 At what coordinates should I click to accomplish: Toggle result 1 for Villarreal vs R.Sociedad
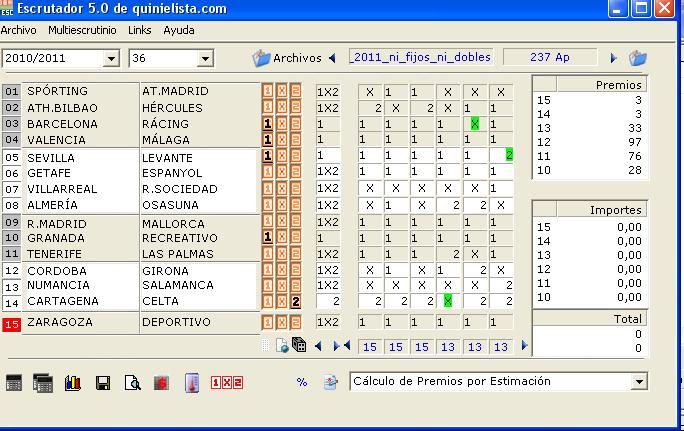267,188
